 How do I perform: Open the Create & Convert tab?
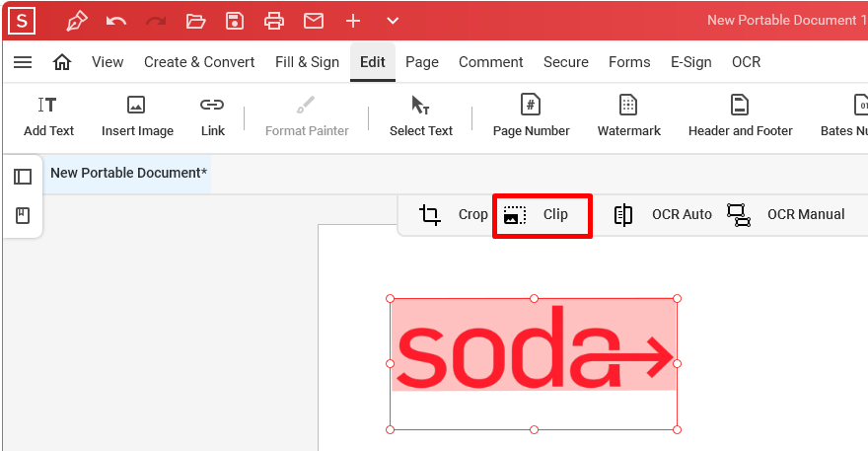point(199,62)
